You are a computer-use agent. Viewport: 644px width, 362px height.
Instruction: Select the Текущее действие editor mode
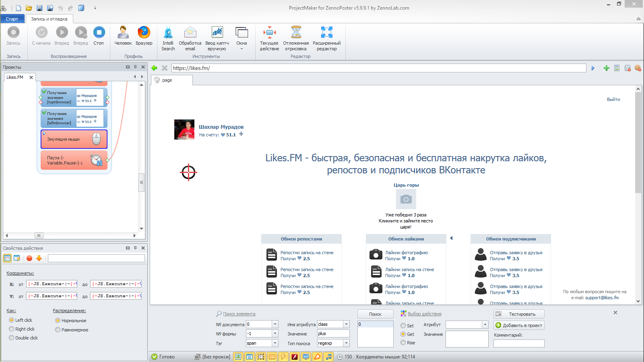coord(269,39)
